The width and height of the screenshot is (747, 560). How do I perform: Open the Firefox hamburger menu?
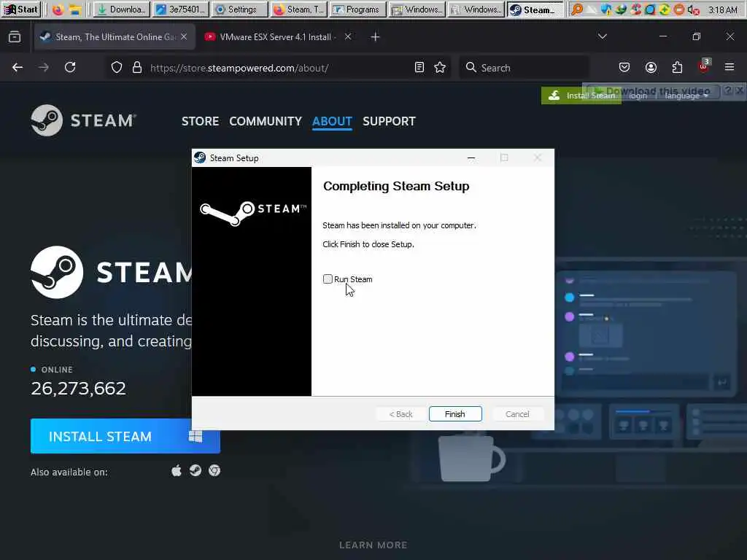tap(729, 68)
